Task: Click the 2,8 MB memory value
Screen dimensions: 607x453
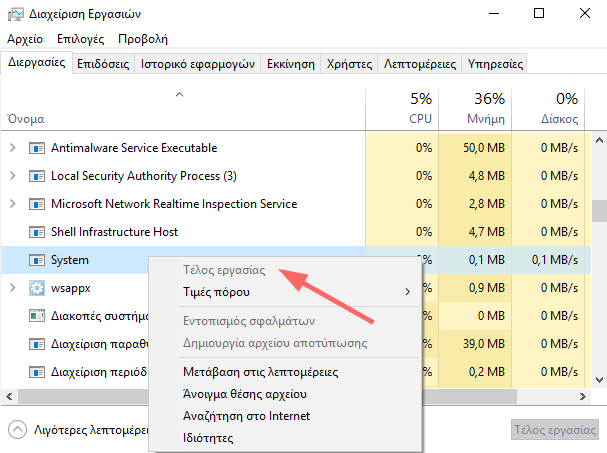Action: pos(487,204)
